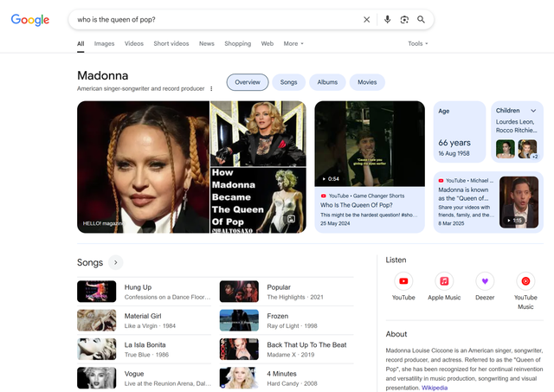Image resolution: width=554 pixels, height=392 pixels.
Task: Click the '16 Aug 1958' birth date text
Action: click(x=454, y=153)
